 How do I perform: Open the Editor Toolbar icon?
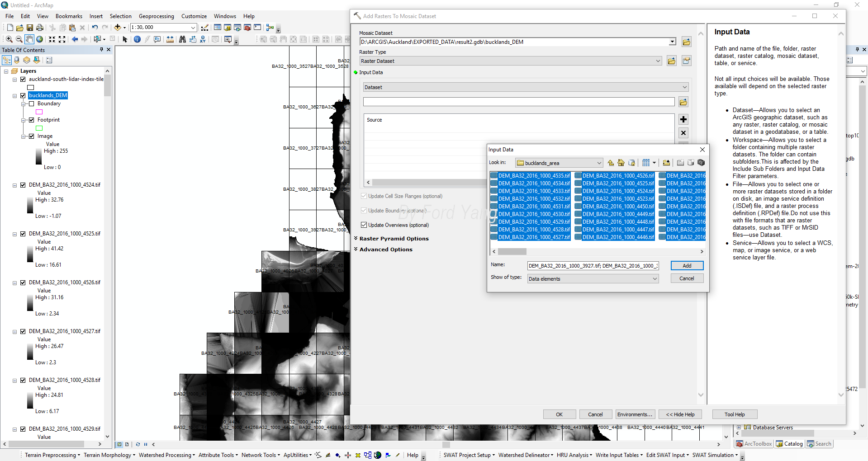tap(205, 28)
